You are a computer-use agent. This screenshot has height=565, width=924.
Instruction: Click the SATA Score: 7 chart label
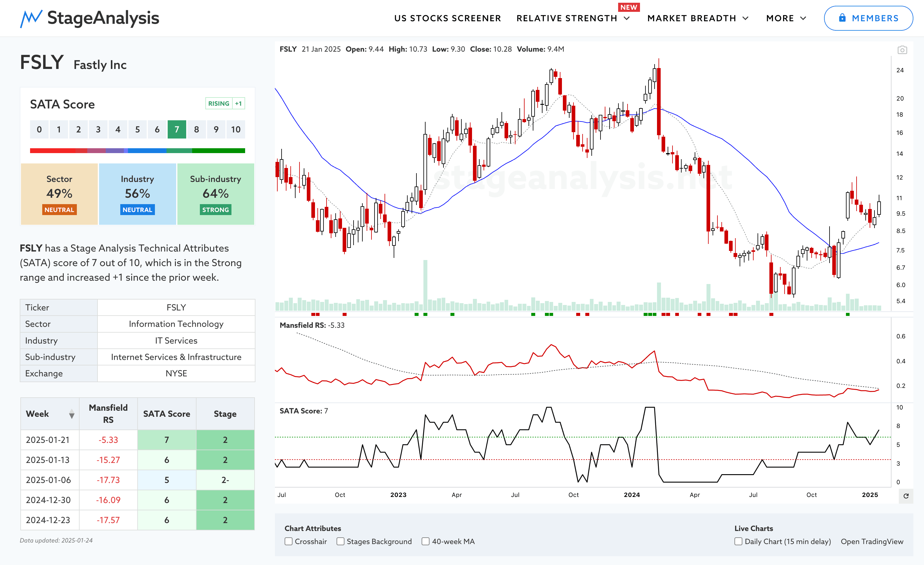(x=303, y=411)
